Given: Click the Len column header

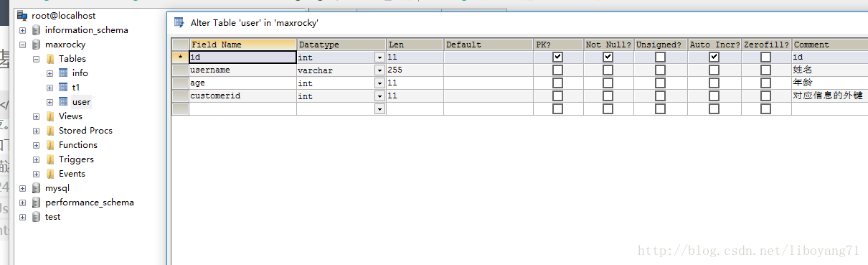Looking at the screenshot, I should (x=415, y=45).
